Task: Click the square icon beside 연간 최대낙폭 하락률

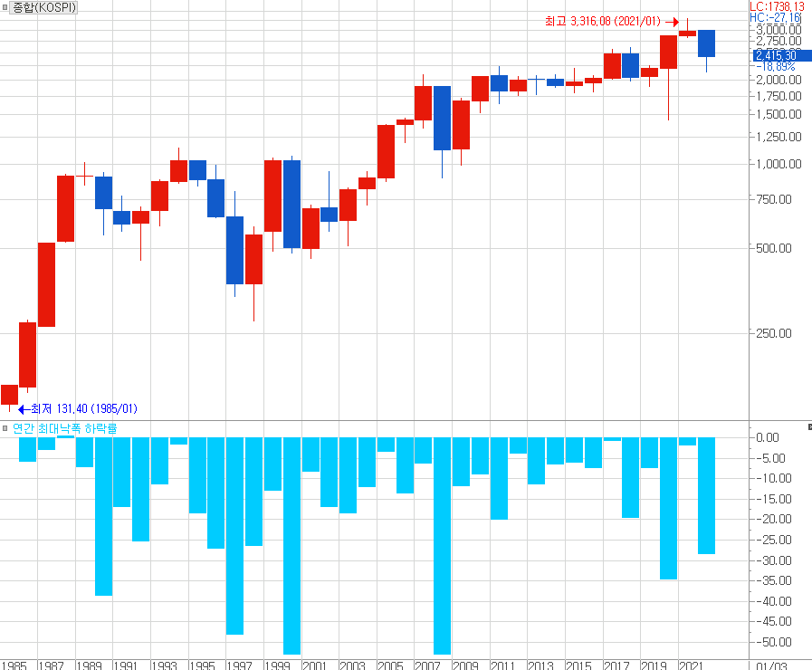Action: [5, 428]
